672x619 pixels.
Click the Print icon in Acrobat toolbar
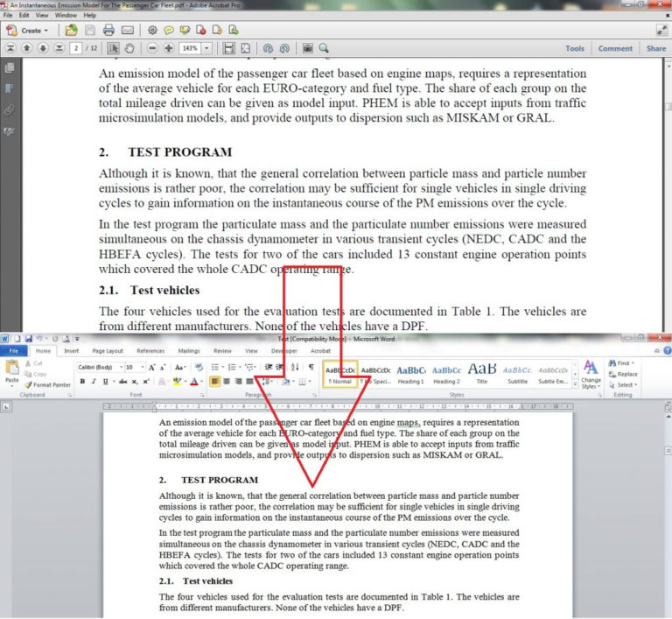pos(108,30)
